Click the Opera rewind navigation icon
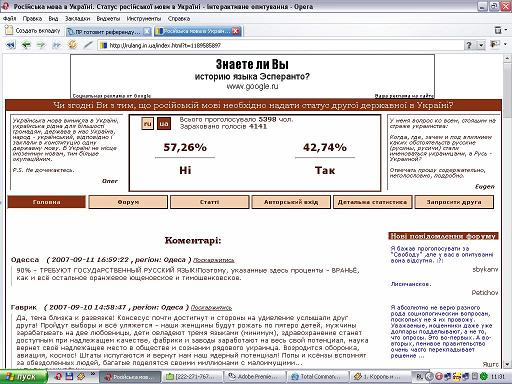Viewport: 512px width, 384px height. pos(11,45)
